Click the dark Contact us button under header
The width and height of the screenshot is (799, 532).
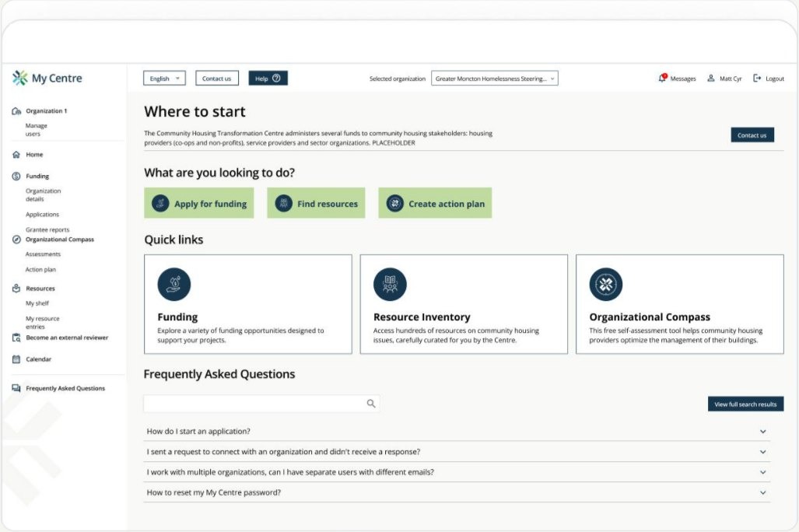pyautogui.click(x=752, y=135)
